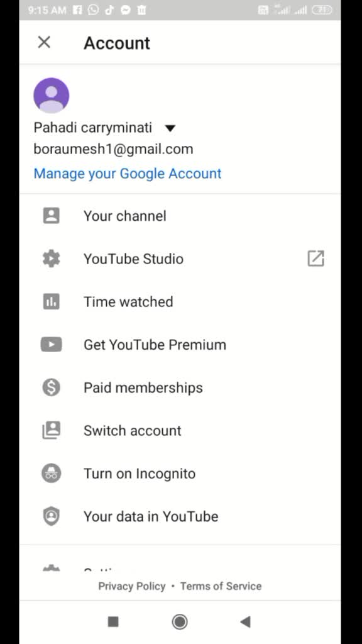Tap the Android recent apps square button

[113, 622]
